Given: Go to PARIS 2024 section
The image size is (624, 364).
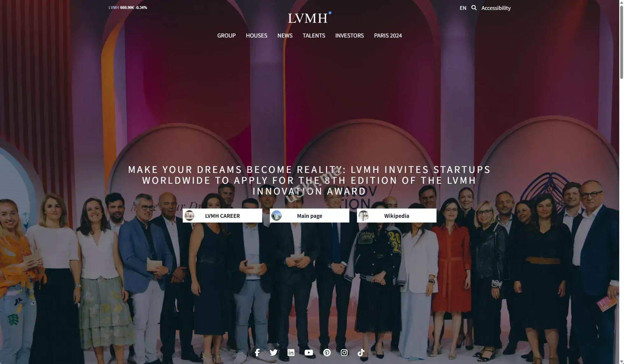Looking at the screenshot, I should pyautogui.click(x=388, y=36).
